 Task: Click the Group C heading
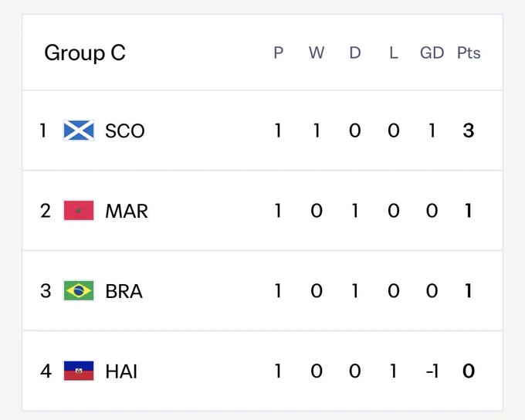85,53
